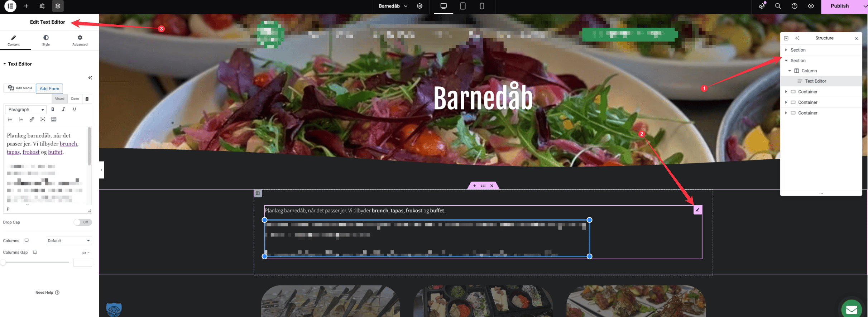Click the widget edit pencil handle
This screenshot has height=317, width=868.
pos(697,210)
